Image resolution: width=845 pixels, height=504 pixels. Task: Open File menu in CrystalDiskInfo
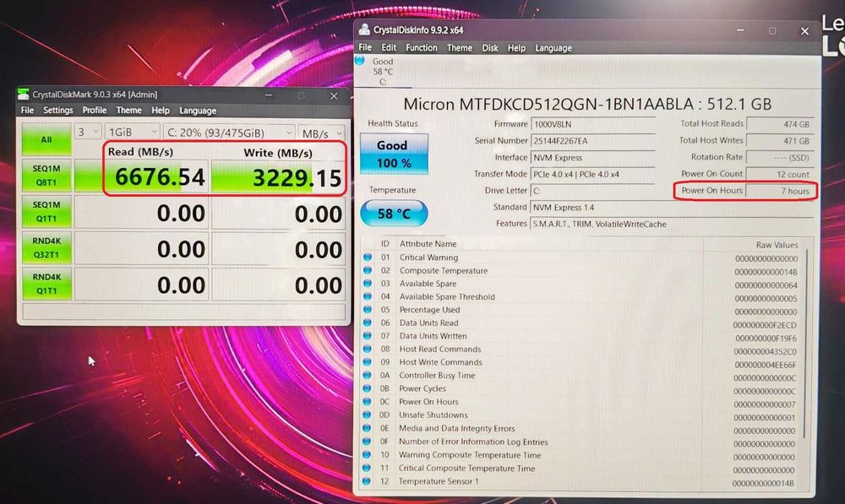pyautogui.click(x=365, y=47)
